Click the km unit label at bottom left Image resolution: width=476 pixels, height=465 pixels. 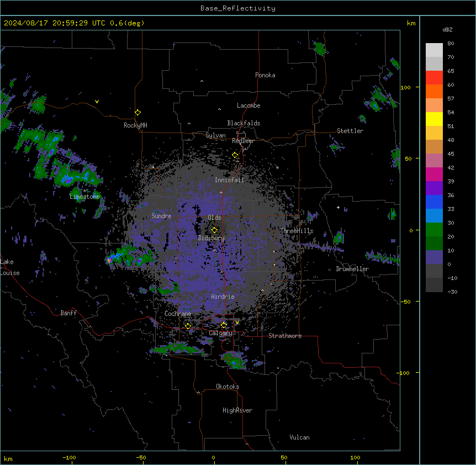[8, 458]
